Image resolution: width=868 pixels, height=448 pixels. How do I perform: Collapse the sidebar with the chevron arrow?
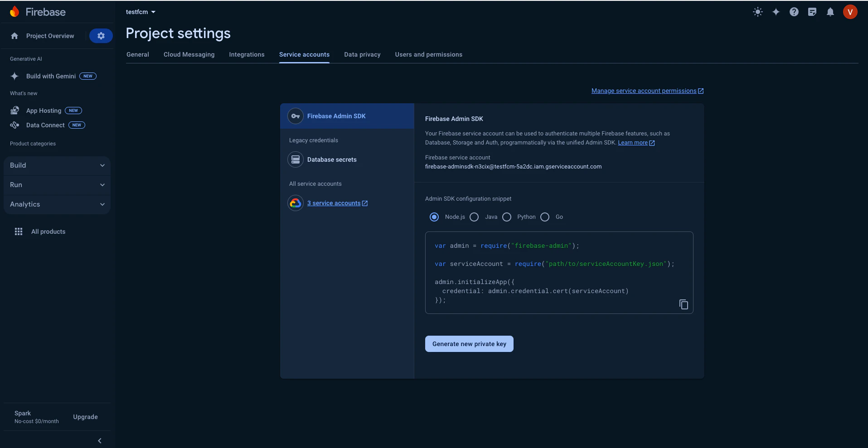[x=100, y=441]
